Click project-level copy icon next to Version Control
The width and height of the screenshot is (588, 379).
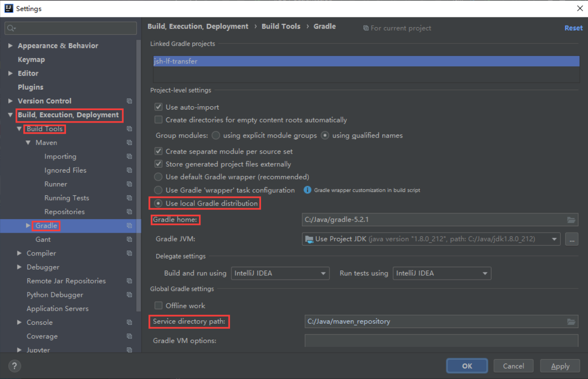pyautogui.click(x=129, y=101)
